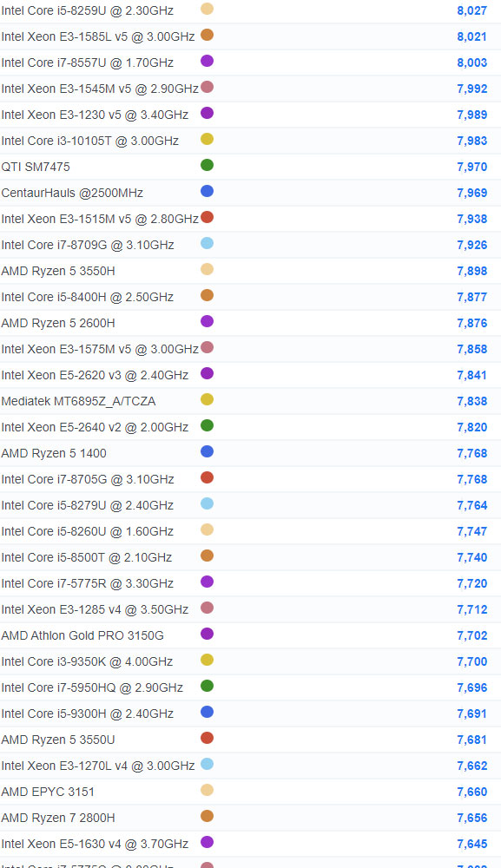Open the CentaurHauls @2500MHz entry
The height and width of the screenshot is (868, 501).
(x=72, y=193)
